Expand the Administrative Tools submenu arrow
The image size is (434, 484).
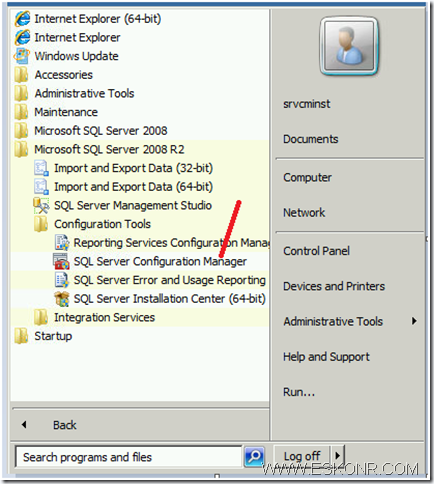coord(414,321)
